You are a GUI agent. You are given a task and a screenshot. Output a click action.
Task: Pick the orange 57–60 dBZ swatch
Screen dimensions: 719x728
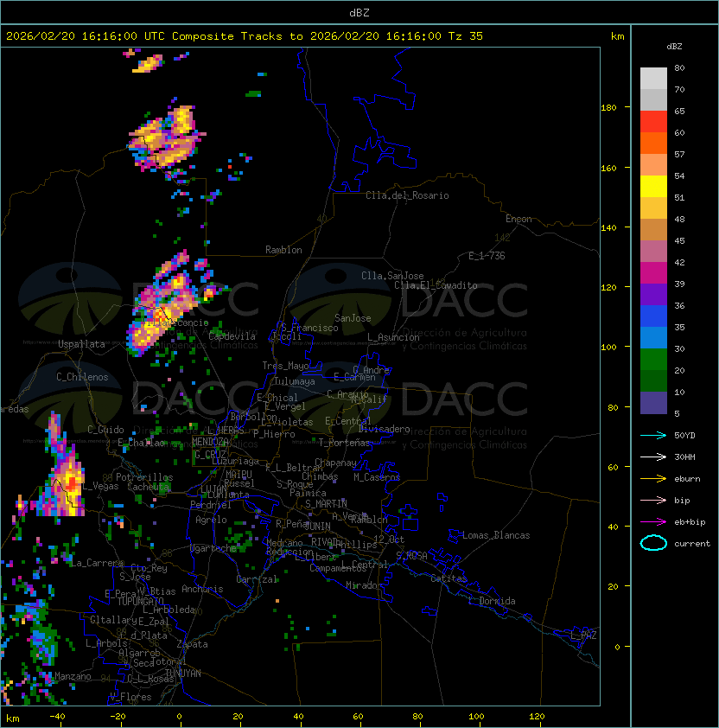(x=653, y=144)
